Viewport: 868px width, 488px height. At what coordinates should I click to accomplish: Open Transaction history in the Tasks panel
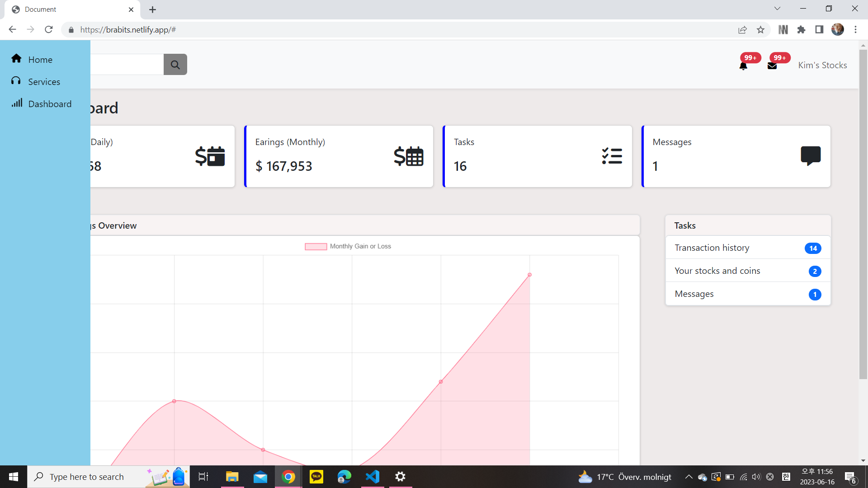point(712,248)
